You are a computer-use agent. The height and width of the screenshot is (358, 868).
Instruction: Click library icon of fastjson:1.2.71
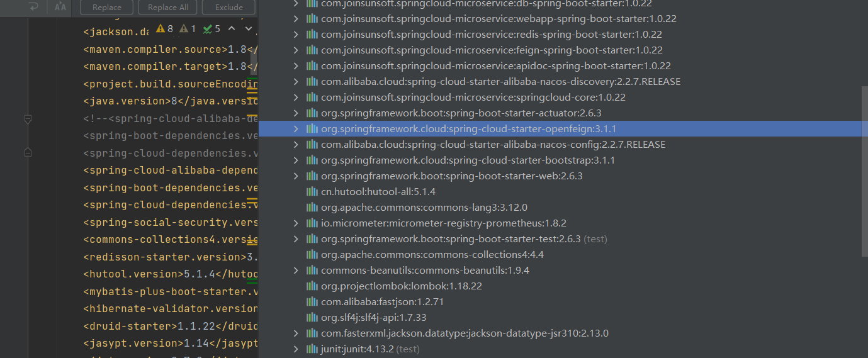click(x=312, y=302)
